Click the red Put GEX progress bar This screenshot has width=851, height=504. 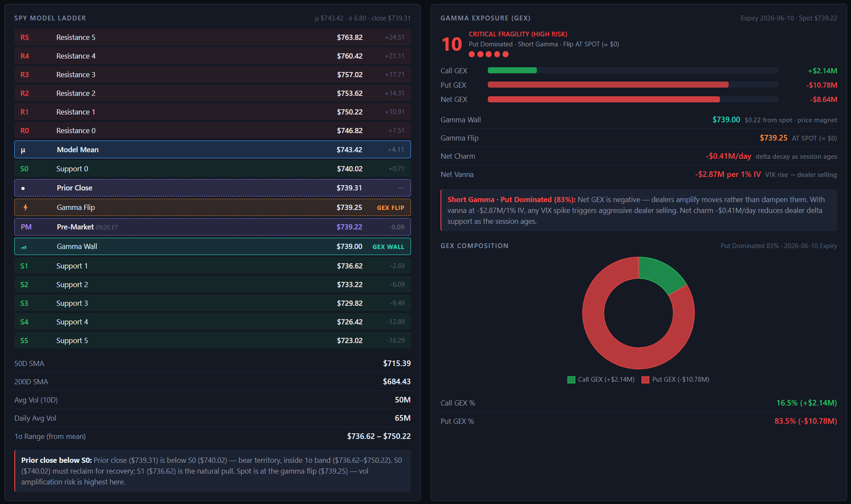pyautogui.click(x=608, y=85)
